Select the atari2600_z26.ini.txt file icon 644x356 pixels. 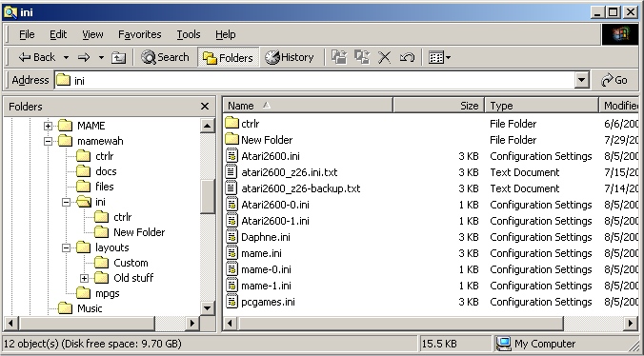click(x=232, y=172)
